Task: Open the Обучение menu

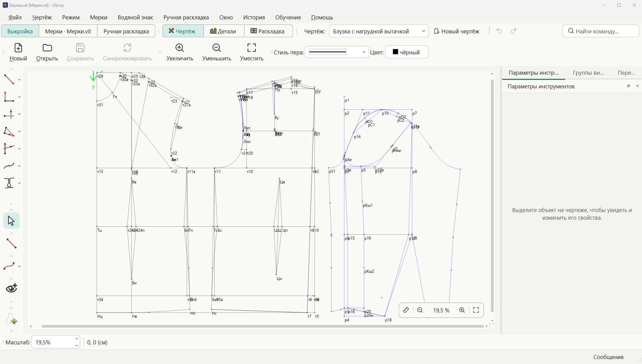Action: [288, 17]
